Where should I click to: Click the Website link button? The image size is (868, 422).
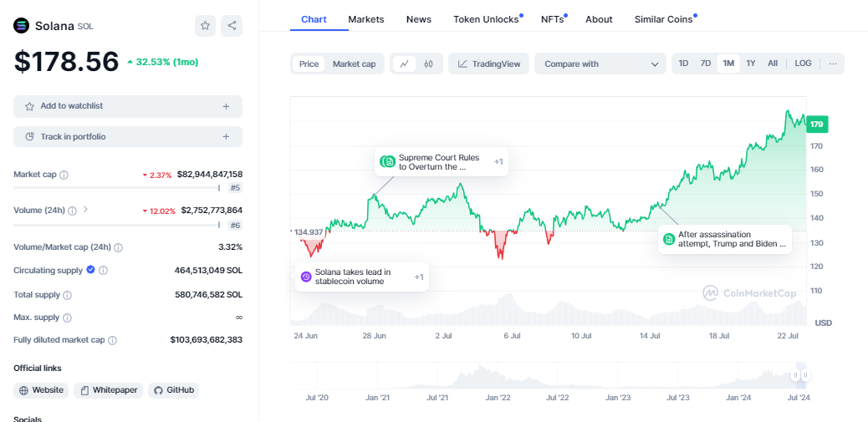[41, 390]
